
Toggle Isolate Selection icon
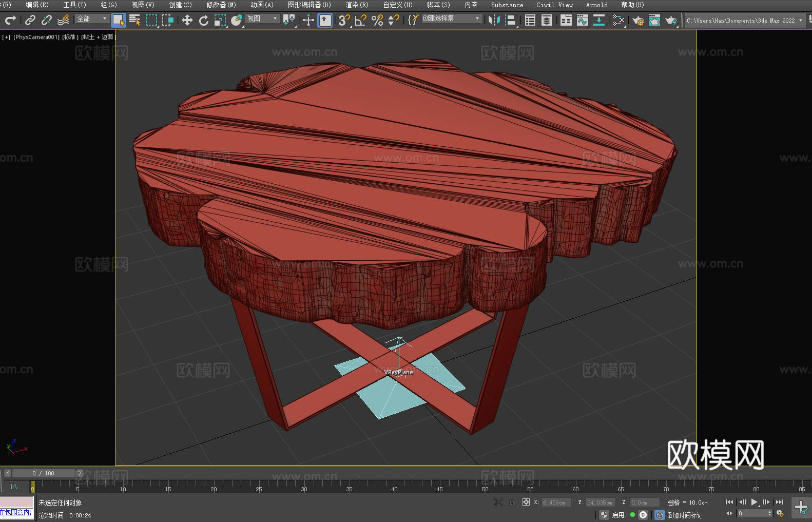pyautogui.click(x=498, y=502)
